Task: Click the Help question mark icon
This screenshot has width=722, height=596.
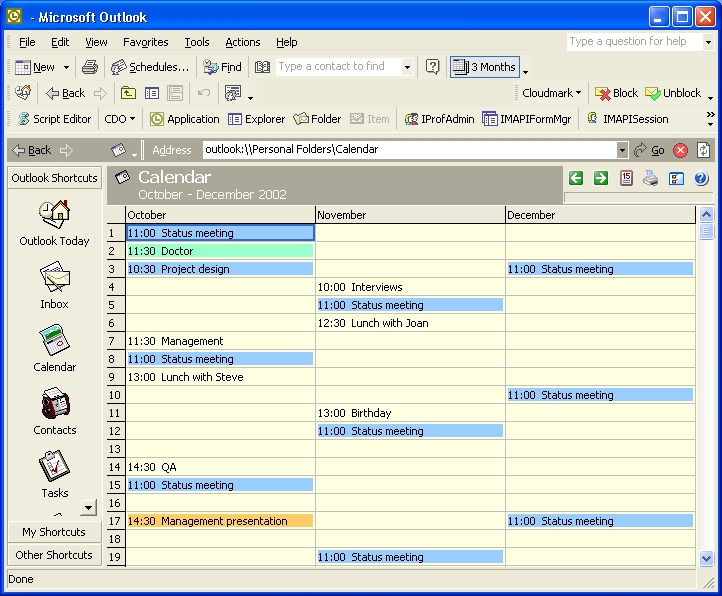Action: [x=432, y=67]
